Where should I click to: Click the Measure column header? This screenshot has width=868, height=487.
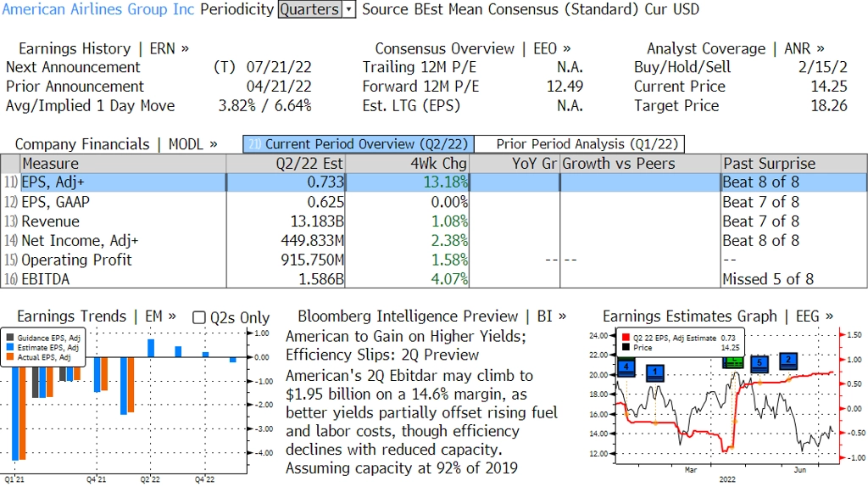click(123, 164)
